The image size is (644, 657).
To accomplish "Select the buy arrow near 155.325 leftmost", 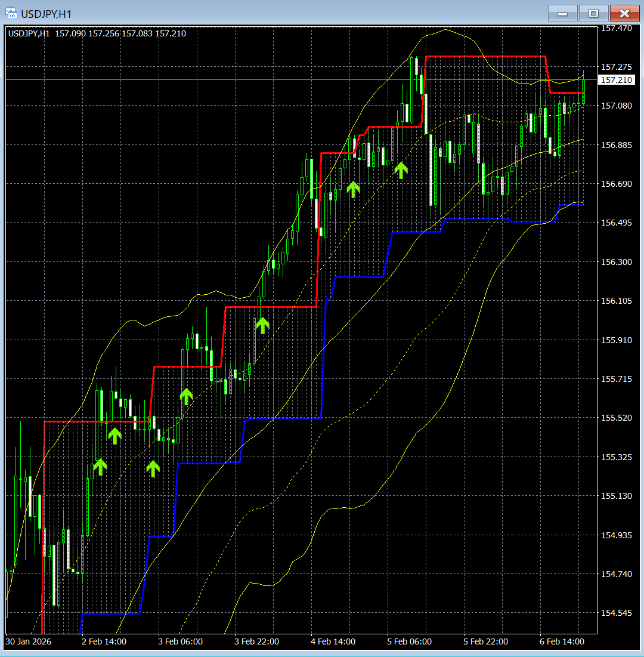I will click(x=101, y=467).
